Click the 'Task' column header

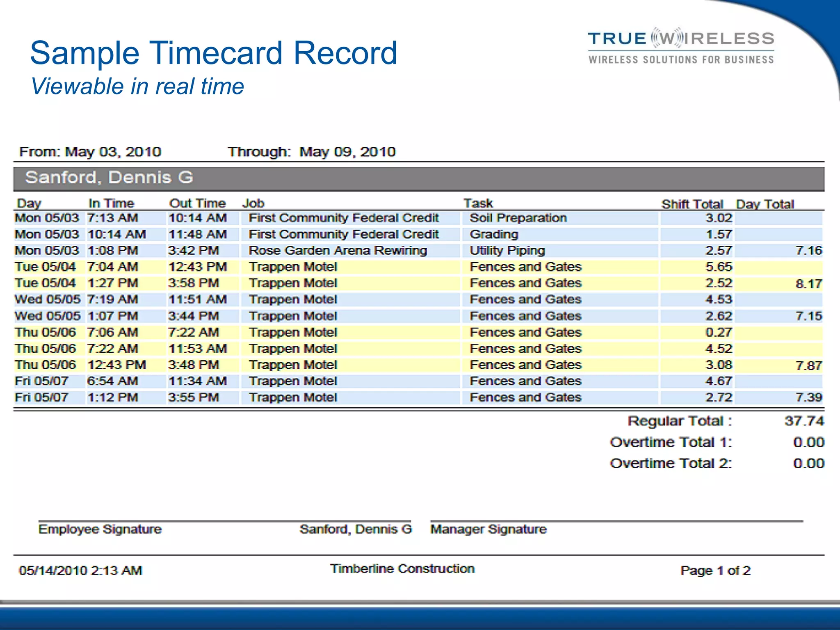coord(478,203)
